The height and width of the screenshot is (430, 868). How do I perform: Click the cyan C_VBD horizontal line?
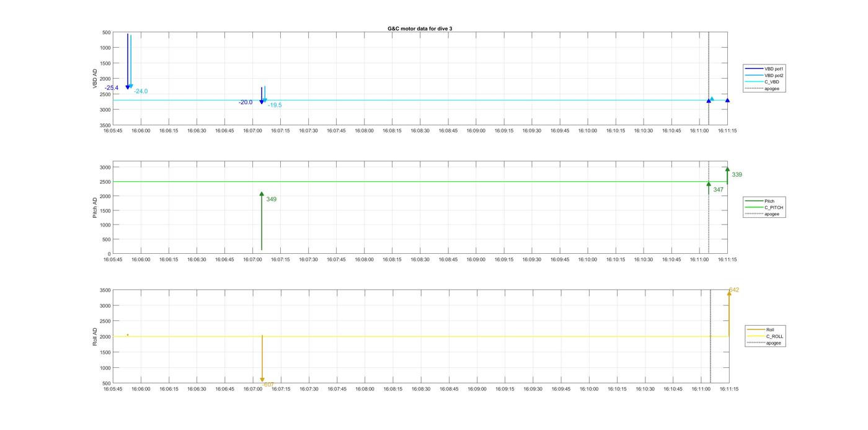pos(420,101)
